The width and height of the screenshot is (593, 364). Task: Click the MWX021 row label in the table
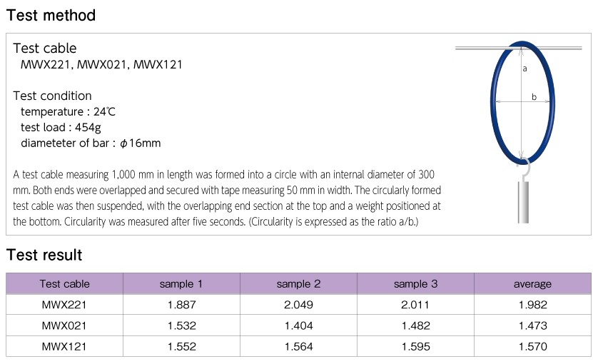click(65, 325)
